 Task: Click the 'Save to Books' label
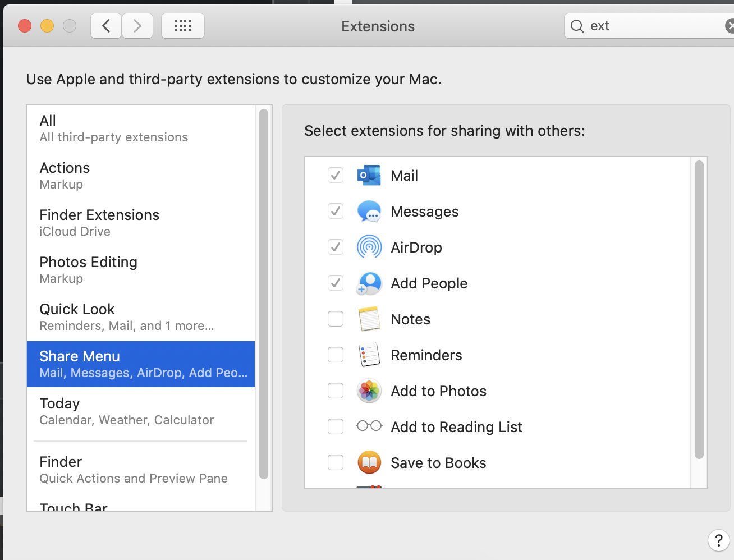439,463
